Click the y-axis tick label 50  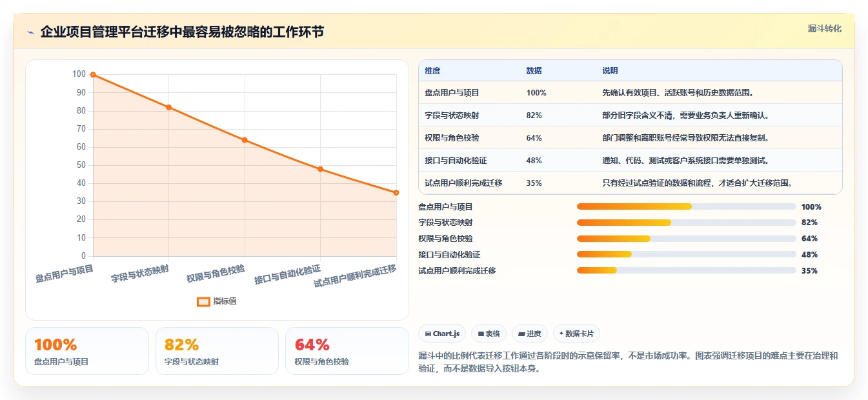[x=81, y=165]
